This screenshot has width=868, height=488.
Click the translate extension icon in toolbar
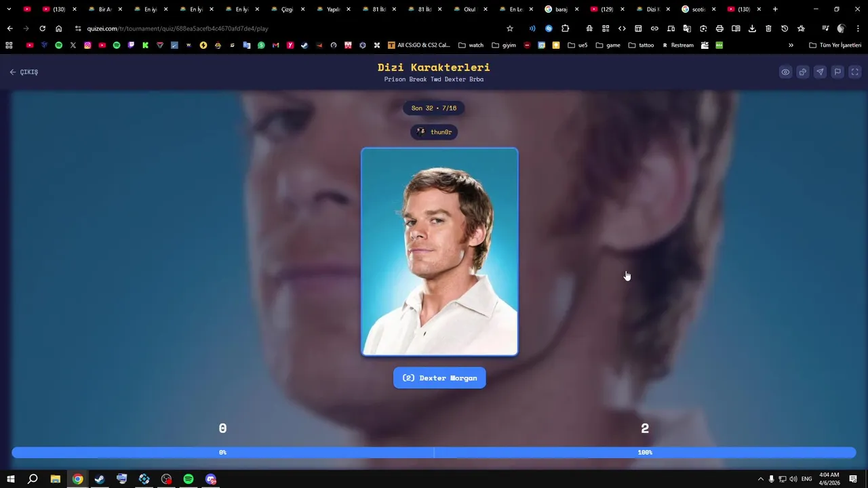click(x=687, y=28)
